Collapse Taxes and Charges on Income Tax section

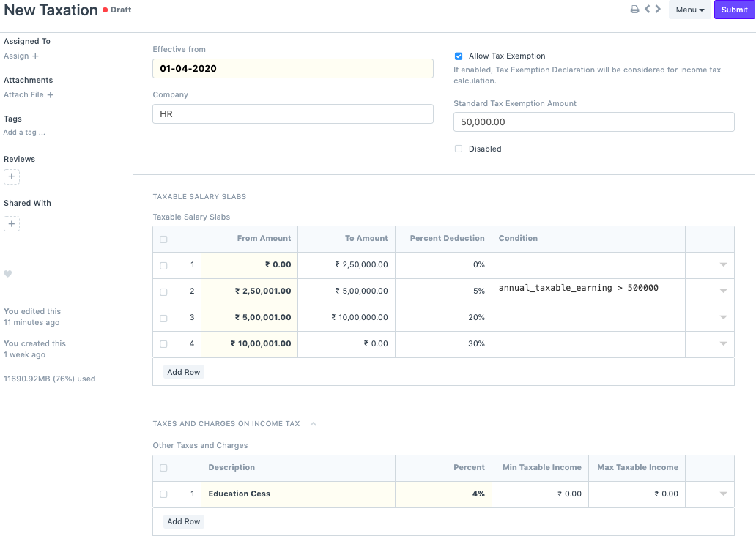coord(314,424)
